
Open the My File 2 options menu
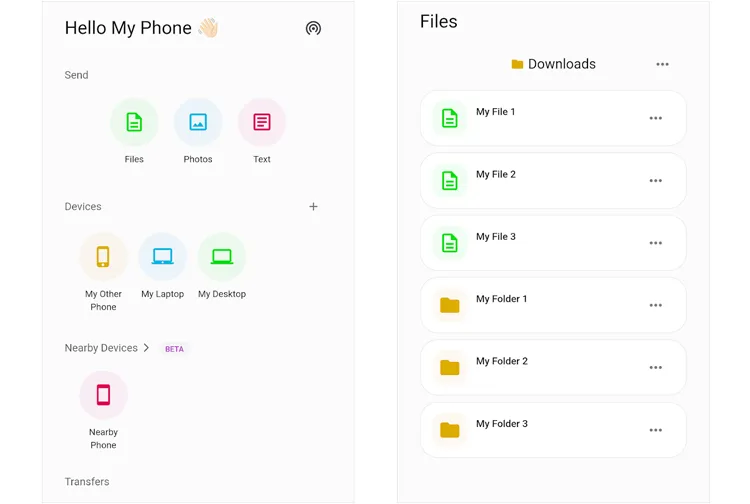click(656, 181)
